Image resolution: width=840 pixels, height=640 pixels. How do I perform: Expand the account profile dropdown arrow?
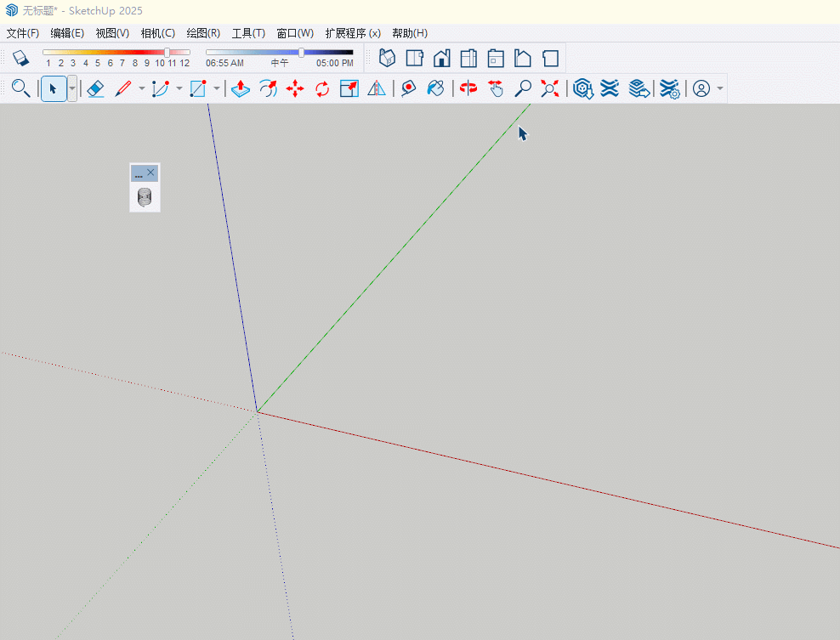point(720,88)
